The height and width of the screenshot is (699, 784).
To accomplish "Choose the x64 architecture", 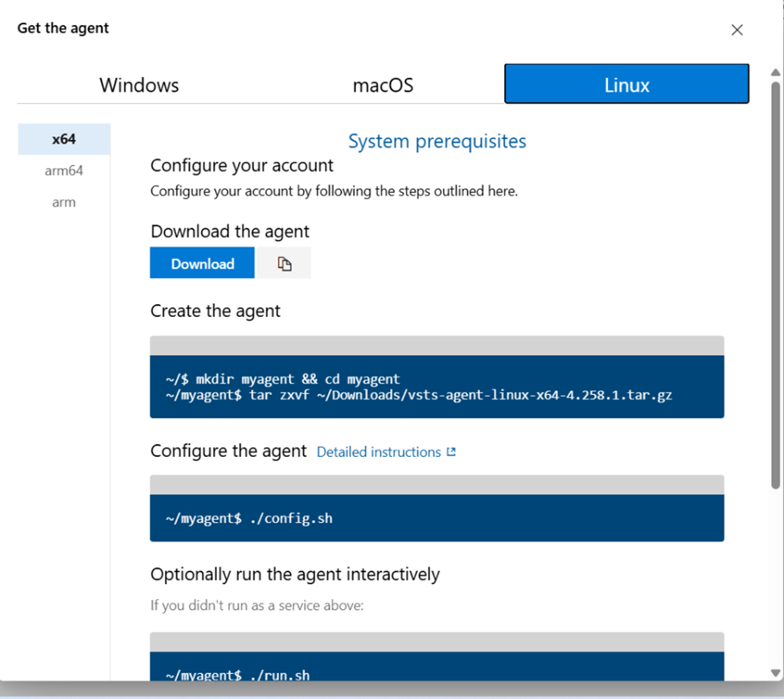I will (64, 139).
